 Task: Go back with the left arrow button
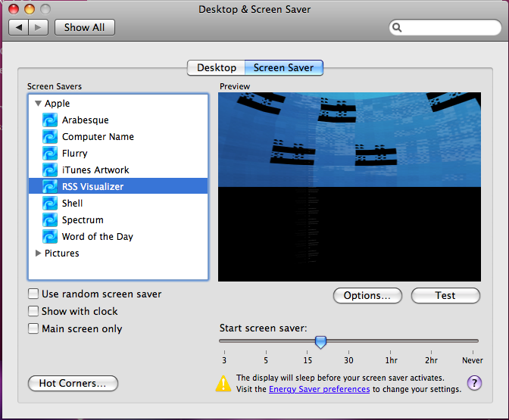pos(18,27)
